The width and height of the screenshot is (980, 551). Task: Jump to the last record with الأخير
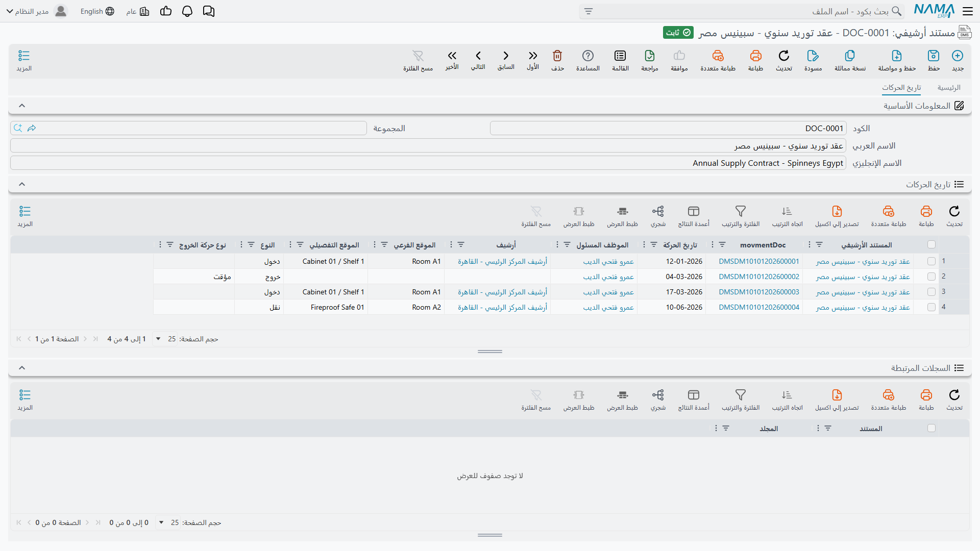[452, 61]
